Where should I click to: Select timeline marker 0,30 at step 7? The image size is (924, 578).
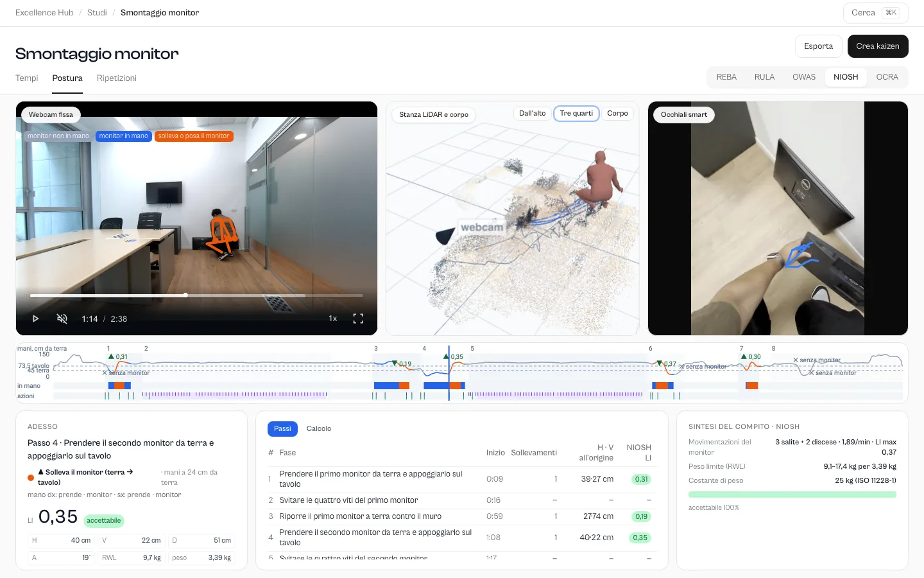pyautogui.click(x=751, y=356)
